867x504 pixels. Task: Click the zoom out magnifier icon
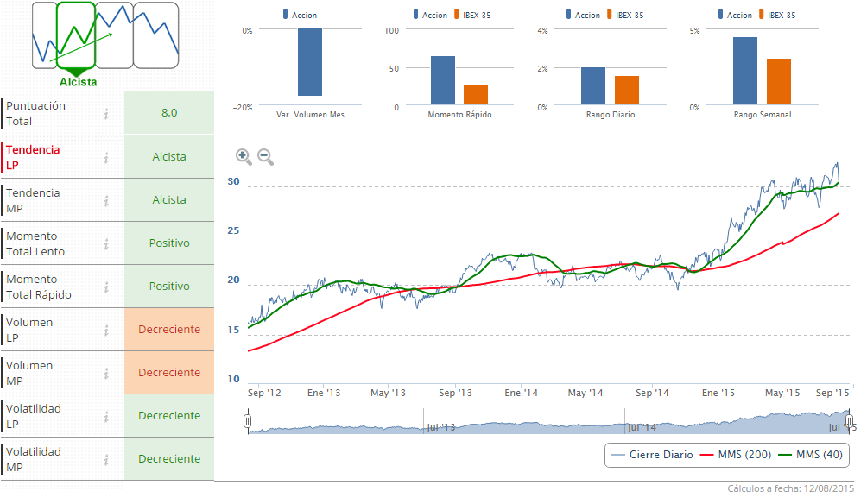point(265,156)
